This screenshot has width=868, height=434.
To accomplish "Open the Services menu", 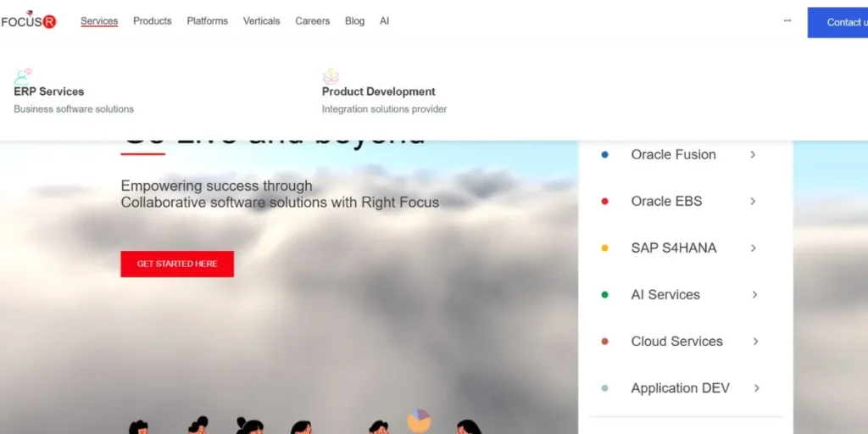I will [99, 21].
